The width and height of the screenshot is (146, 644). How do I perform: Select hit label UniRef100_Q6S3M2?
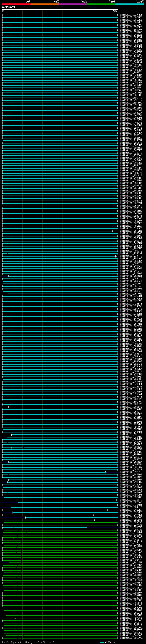pyautogui.click(x=131, y=572)
